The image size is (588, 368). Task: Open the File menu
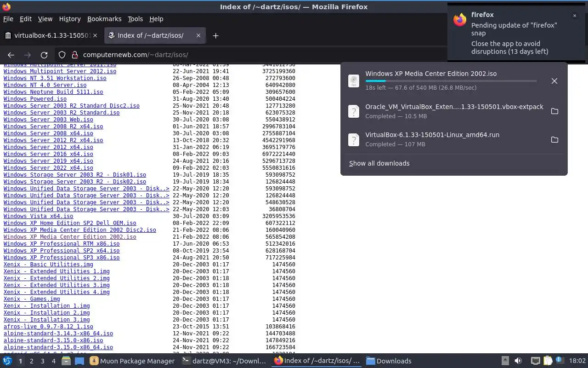(8, 19)
